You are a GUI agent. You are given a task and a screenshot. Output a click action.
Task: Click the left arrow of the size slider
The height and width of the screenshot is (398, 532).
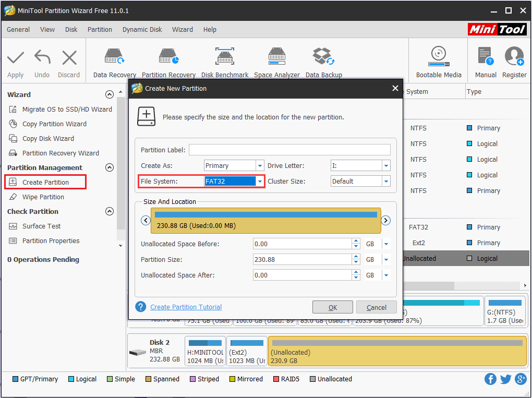tap(146, 220)
